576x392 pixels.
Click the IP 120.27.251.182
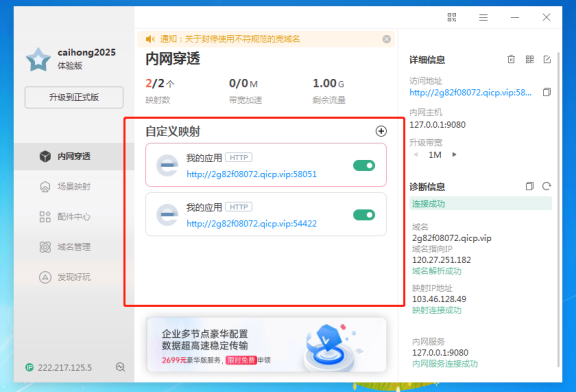[x=441, y=260]
